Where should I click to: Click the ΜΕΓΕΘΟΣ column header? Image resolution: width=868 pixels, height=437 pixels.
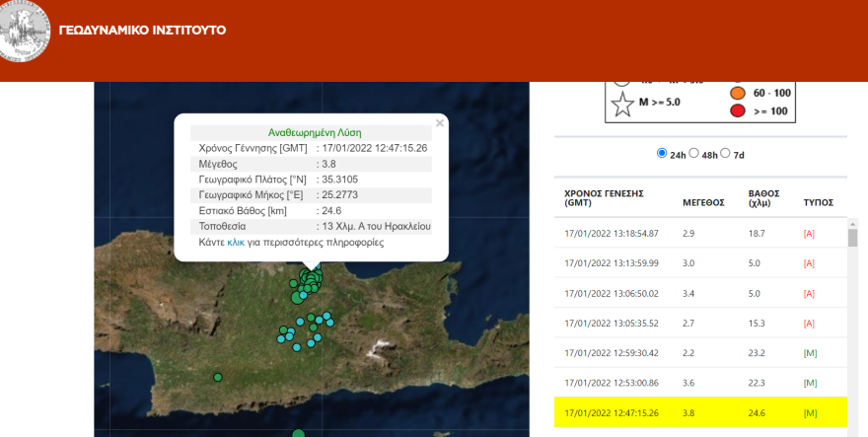703,202
